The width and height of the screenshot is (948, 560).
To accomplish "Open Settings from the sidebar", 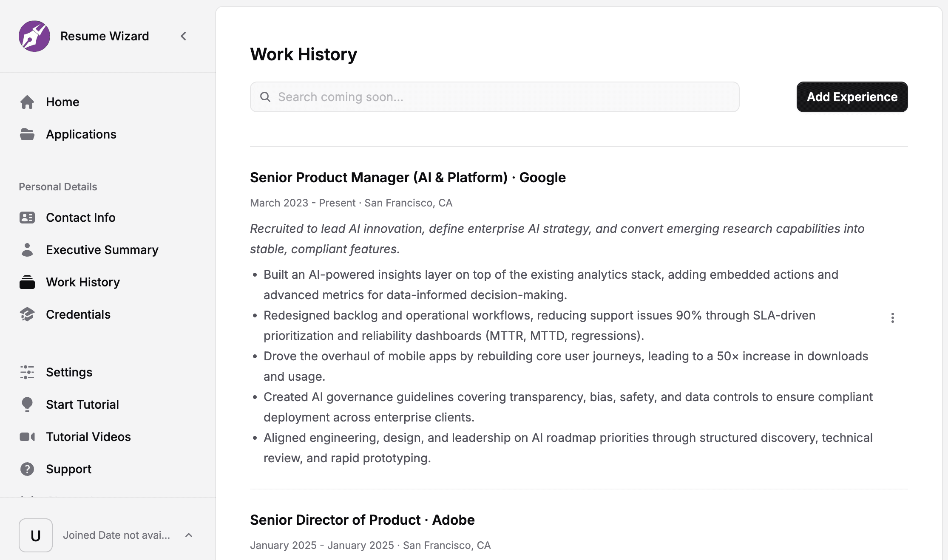I will click(69, 372).
